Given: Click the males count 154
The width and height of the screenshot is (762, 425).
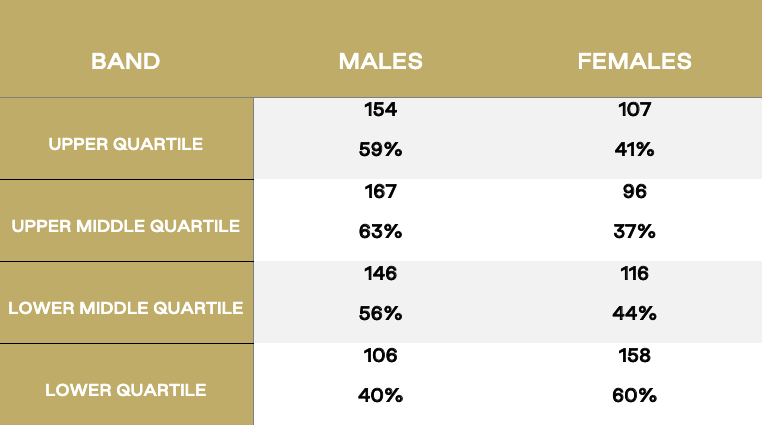Looking at the screenshot, I should point(381,109).
